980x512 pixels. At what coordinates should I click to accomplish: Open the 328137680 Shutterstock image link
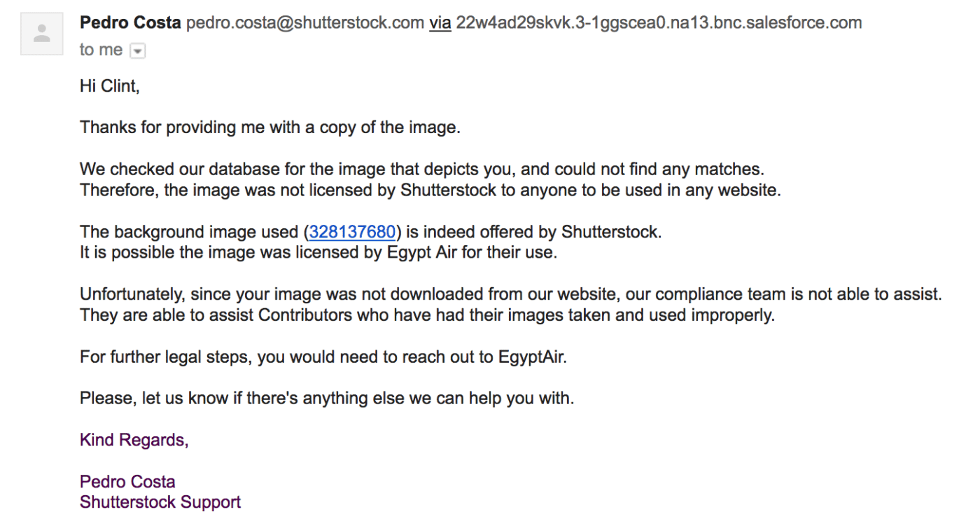click(353, 232)
